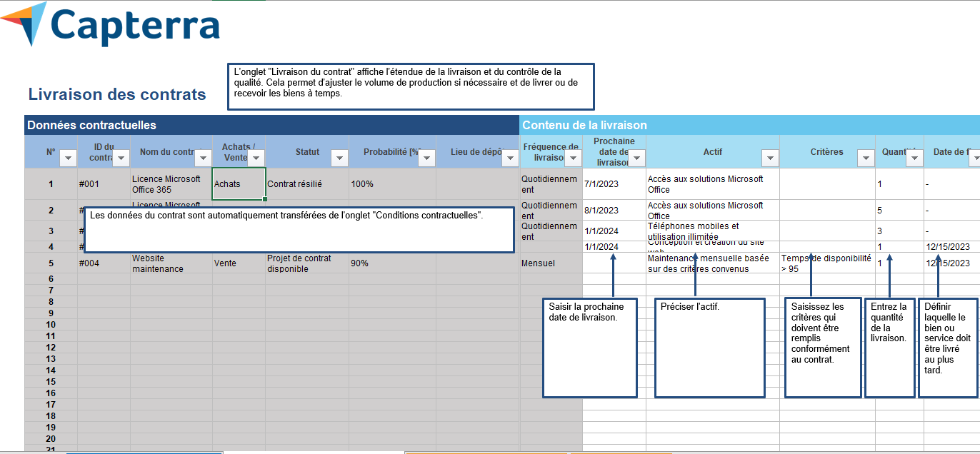The image size is (980, 454).
Task: Click the Capterra logo
Action: [111, 25]
